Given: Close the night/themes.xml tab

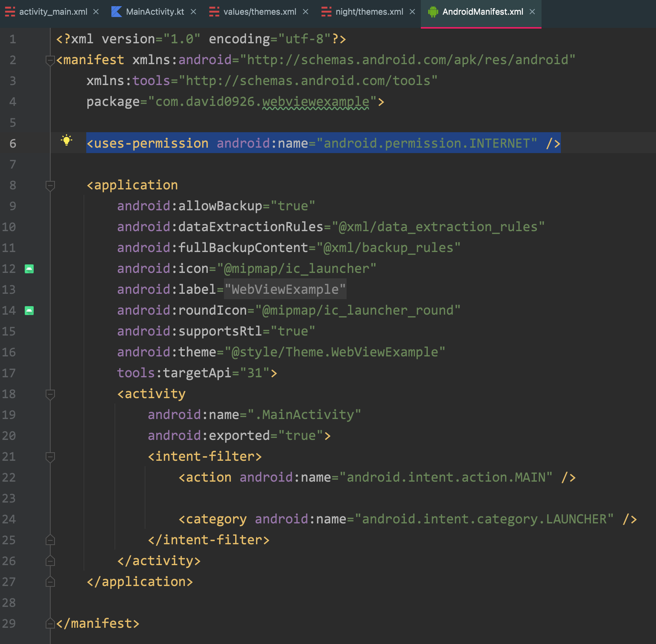Looking at the screenshot, I should 412,12.
